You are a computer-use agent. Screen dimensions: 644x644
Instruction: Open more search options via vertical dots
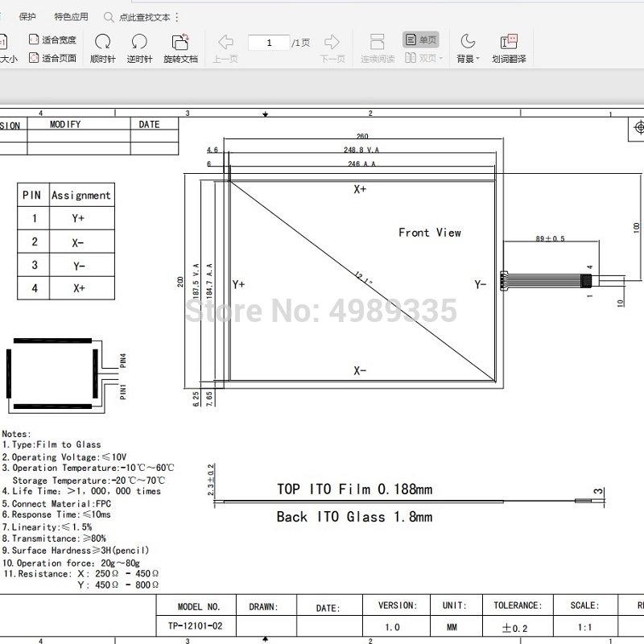click(x=175, y=15)
